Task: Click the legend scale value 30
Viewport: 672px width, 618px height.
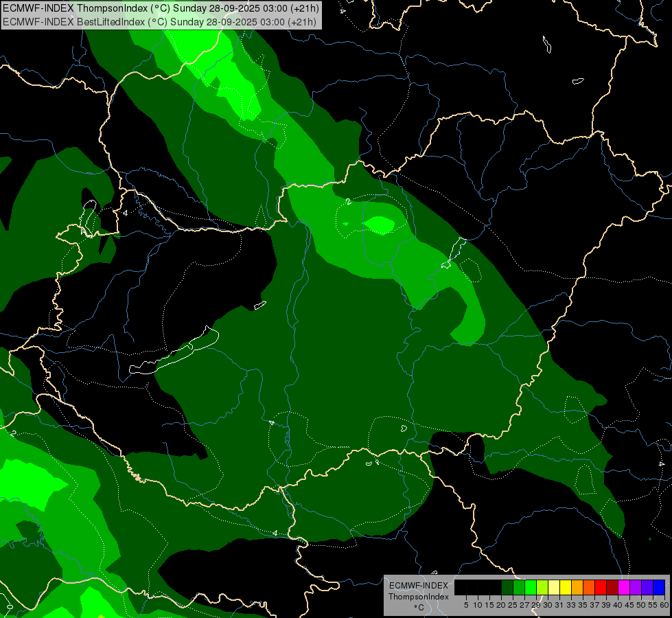Action: point(548,605)
